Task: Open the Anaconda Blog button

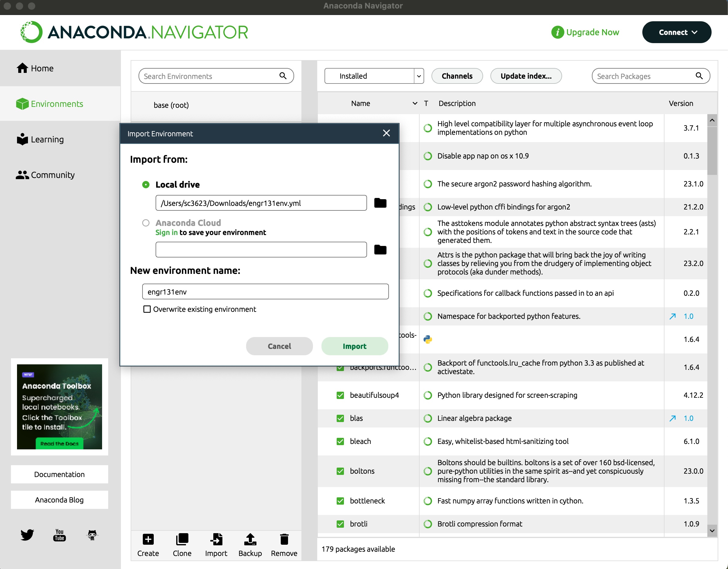Action: pyautogui.click(x=59, y=500)
